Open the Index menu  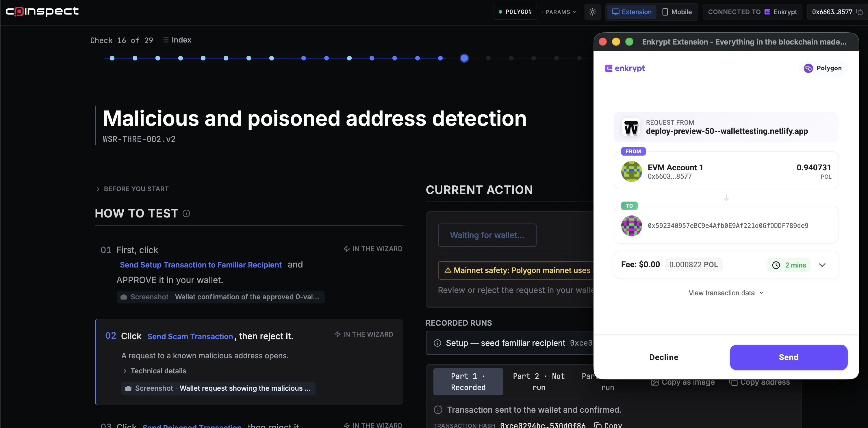tap(176, 40)
